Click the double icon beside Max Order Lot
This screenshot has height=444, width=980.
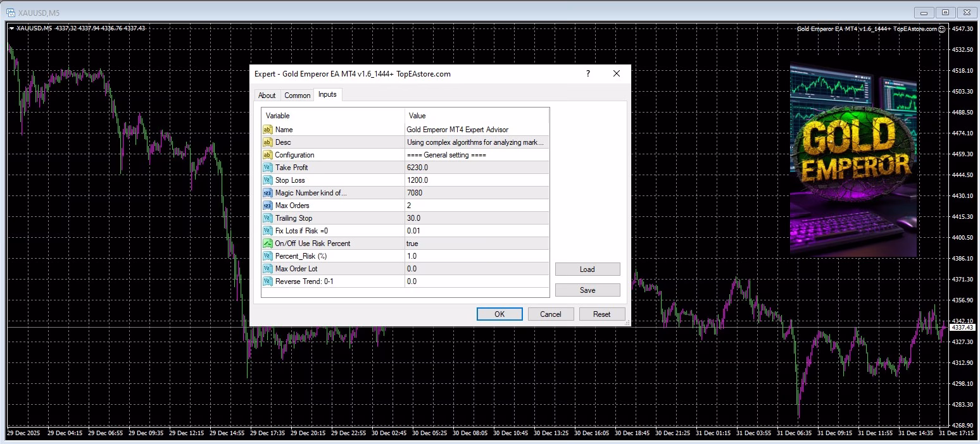(x=267, y=269)
